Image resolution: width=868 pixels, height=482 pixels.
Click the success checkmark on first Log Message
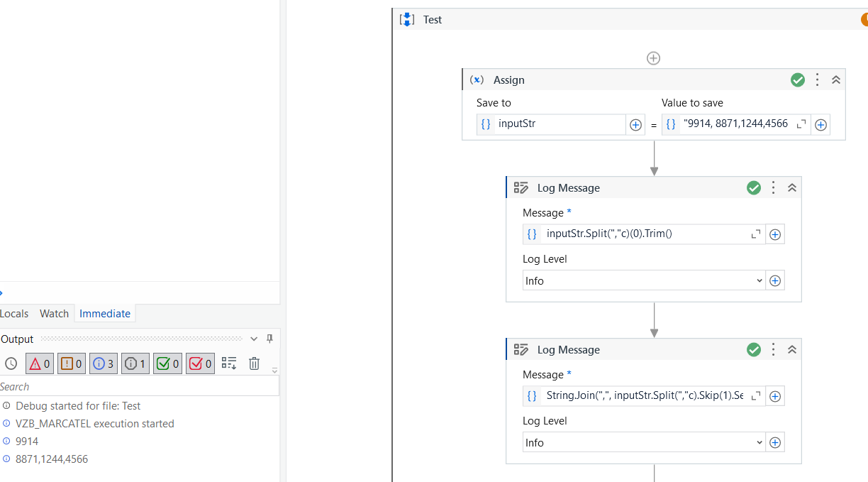(753, 187)
